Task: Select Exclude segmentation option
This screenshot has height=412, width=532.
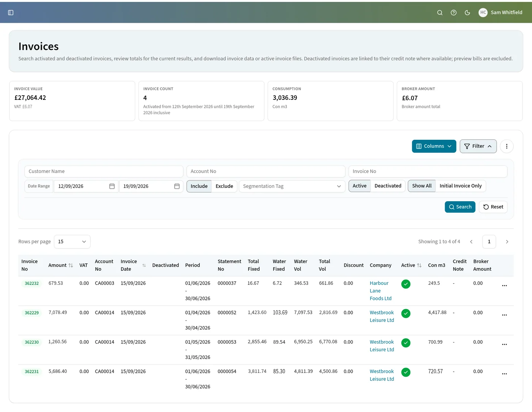Action: coord(224,186)
